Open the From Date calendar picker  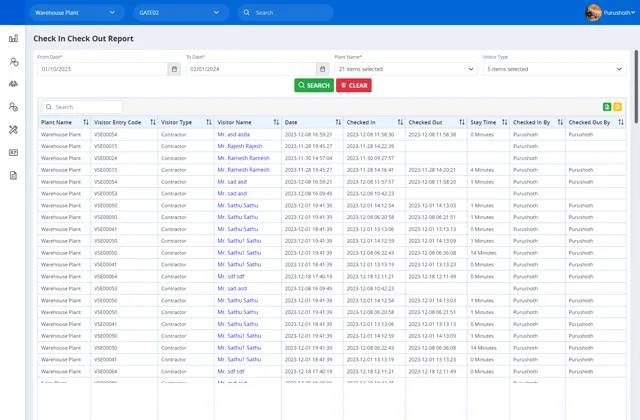(174, 69)
